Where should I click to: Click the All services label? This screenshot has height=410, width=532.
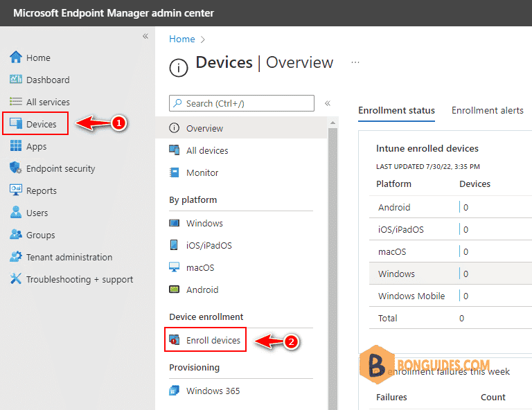pyautogui.click(x=48, y=102)
